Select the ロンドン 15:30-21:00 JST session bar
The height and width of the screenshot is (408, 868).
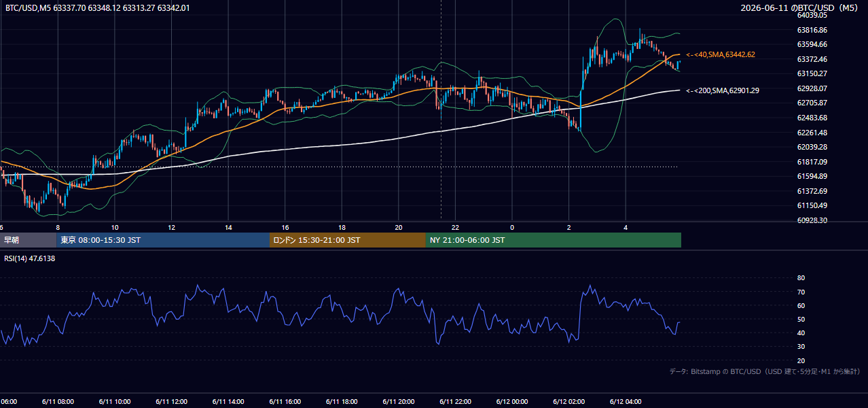(x=348, y=240)
